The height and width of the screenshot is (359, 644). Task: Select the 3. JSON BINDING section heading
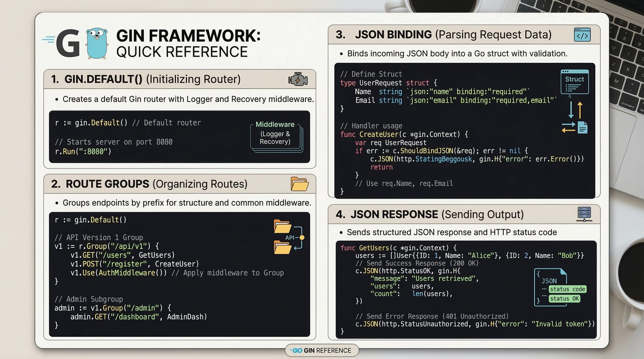443,35
